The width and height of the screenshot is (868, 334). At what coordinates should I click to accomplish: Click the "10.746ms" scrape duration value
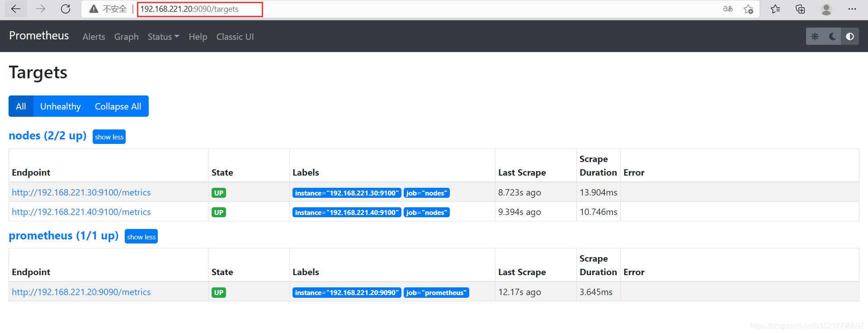click(598, 212)
